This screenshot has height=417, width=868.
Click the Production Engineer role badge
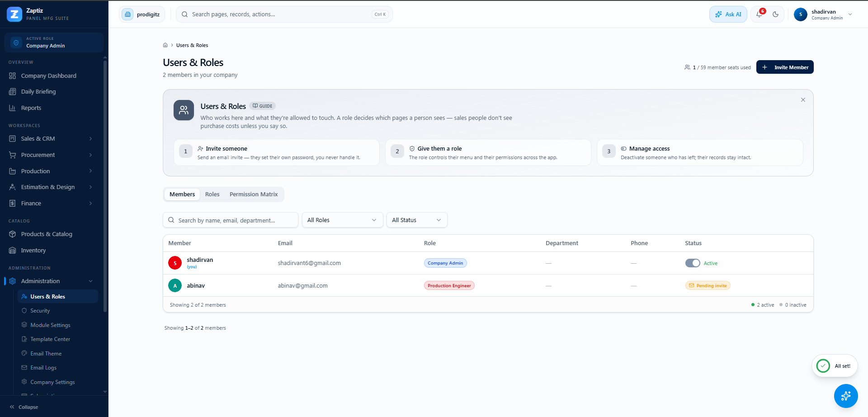coord(449,285)
